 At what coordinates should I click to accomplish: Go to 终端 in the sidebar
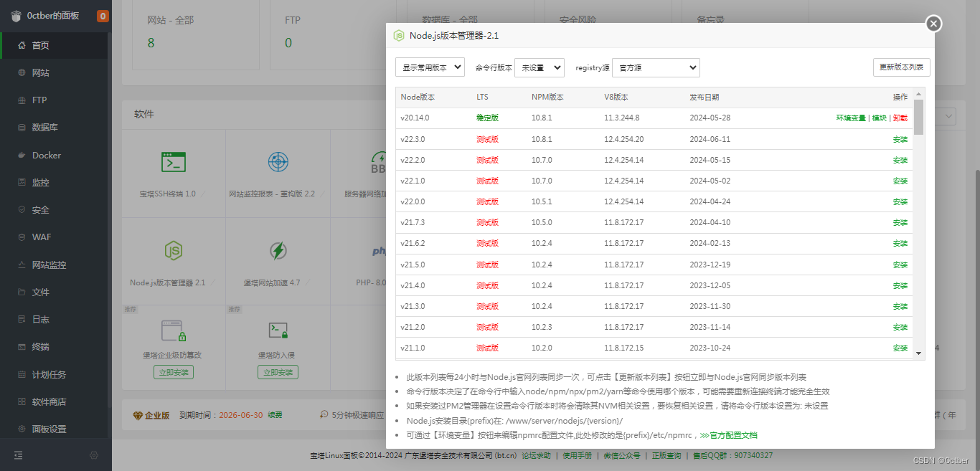41,347
